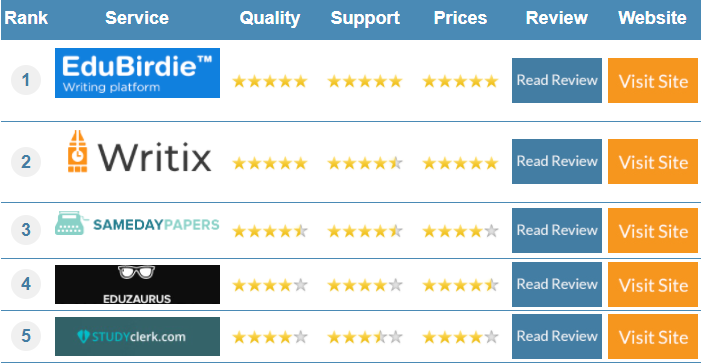
Task: Select the Eduzaurus glasses logo
Action: [137, 284]
